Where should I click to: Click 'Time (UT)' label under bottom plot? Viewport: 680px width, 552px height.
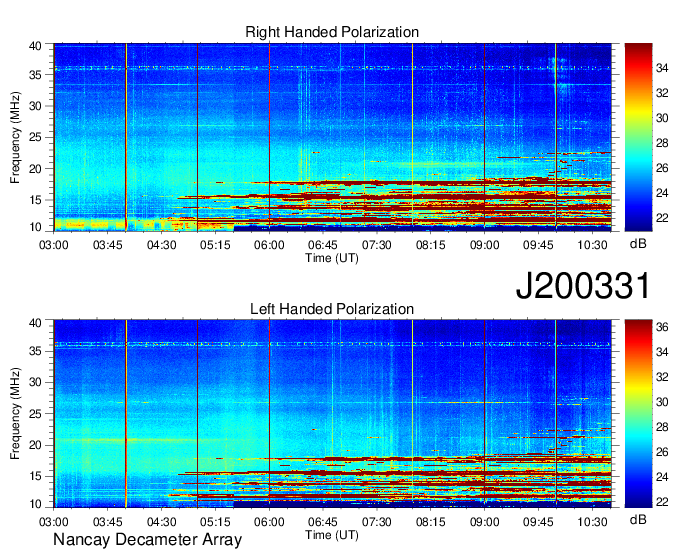tap(332, 535)
